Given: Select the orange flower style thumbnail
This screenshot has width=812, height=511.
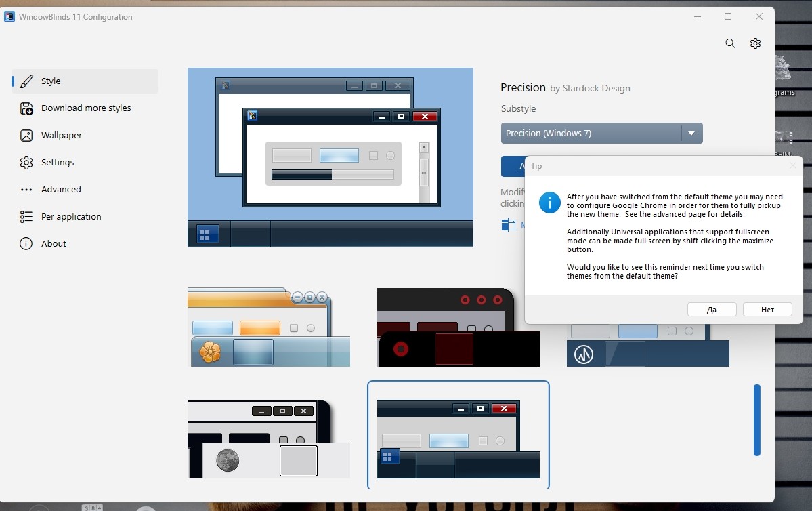Looking at the screenshot, I should click(x=269, y=327).
